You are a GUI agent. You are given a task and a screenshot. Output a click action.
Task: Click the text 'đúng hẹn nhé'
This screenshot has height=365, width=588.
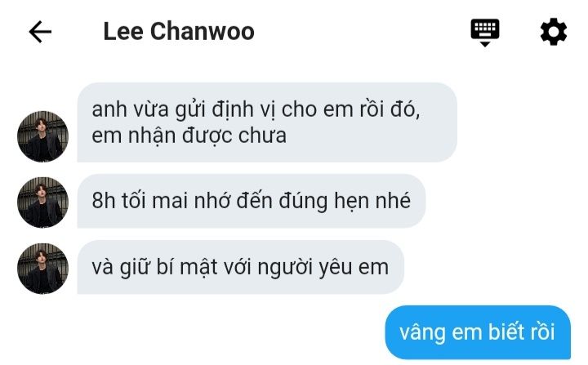click(x=345, y=201)
